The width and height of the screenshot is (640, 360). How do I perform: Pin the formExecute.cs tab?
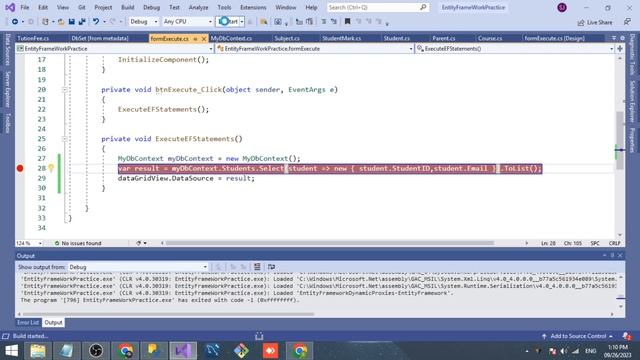point(195,38)
